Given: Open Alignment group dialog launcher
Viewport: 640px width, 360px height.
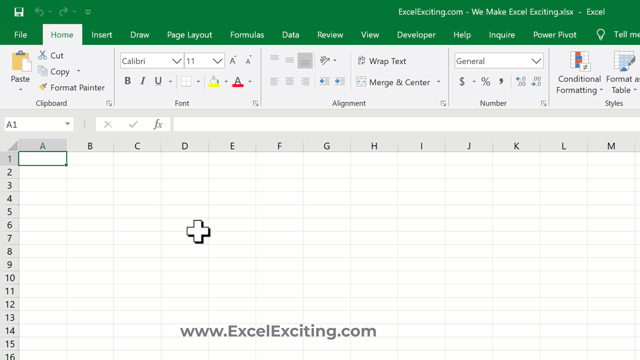Looking at the screenshot, I should pos(443,104).
